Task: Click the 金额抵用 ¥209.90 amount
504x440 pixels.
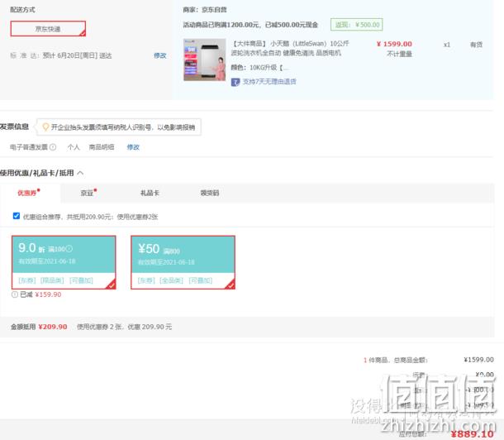Action: click(x=53, y=327)
